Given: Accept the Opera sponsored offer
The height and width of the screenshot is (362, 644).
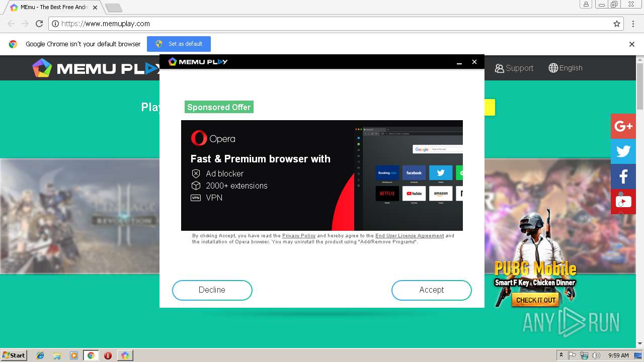Looking at the screenshot, I should (x=432, y=290).
